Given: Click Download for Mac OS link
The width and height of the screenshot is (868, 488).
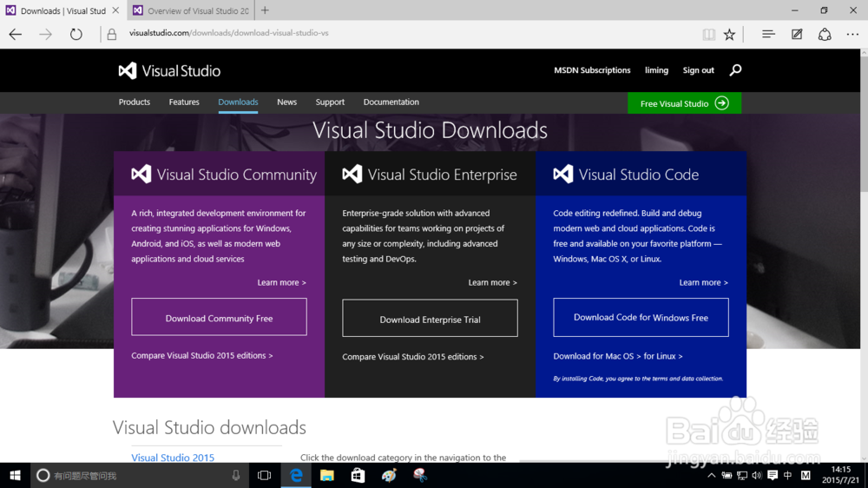Looking at the screenshot, I should click(597, 356).
